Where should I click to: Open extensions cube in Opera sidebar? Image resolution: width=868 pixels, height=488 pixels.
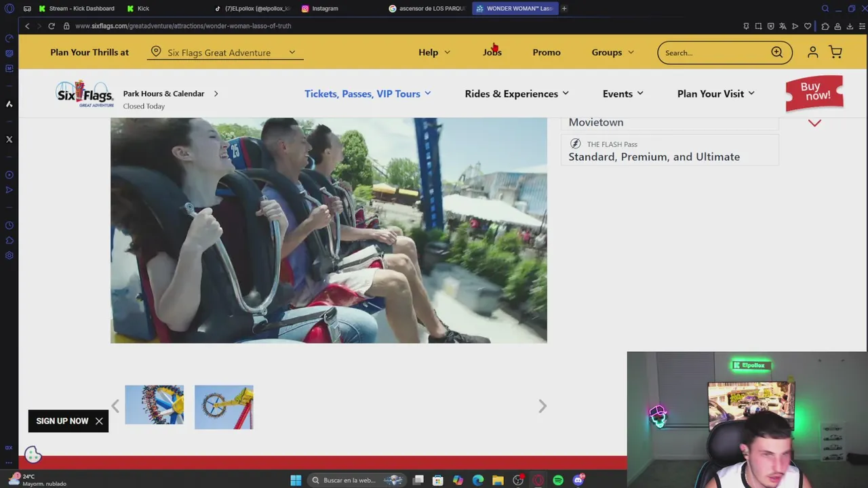tap(9, 241)
